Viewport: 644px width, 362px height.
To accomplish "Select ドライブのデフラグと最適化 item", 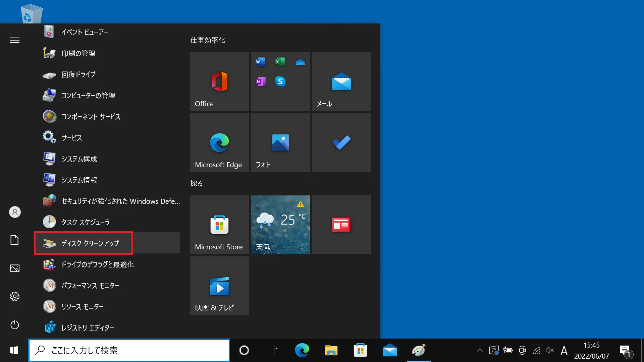I will 97,264.
